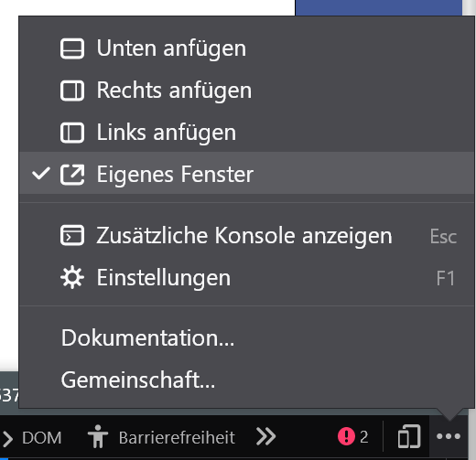This screenshot has width=476, height=460.
Task: Show Zusätzliche Konsole anzeigen
Action: coord(246,235)
